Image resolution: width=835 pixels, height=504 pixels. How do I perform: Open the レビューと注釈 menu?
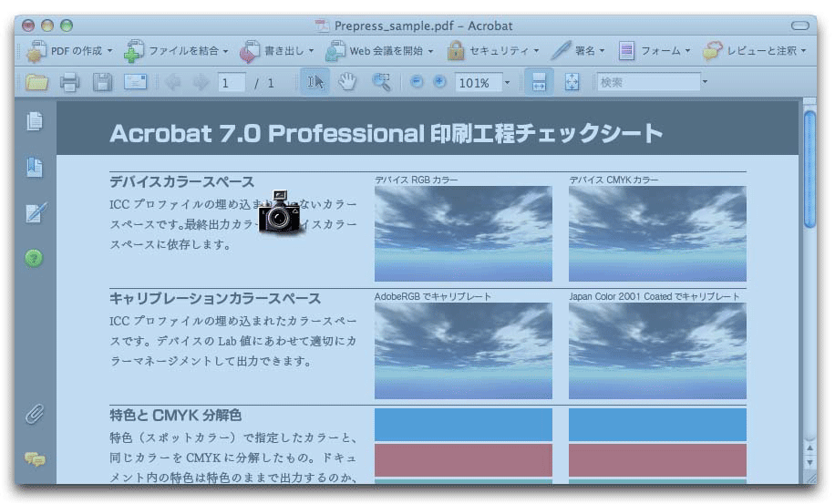755,51
